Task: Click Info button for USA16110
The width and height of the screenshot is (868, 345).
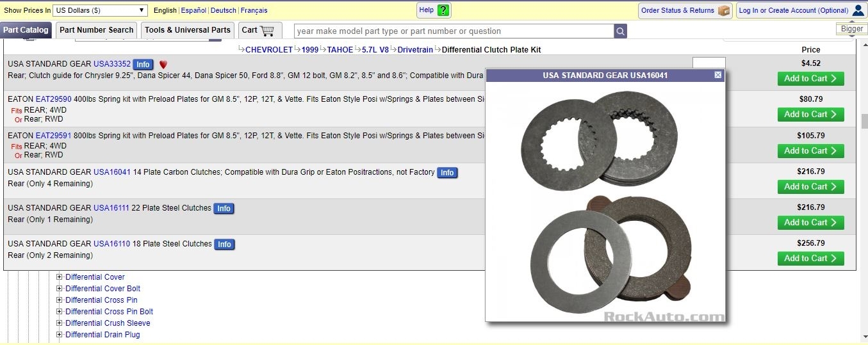Action: [224, 245]
